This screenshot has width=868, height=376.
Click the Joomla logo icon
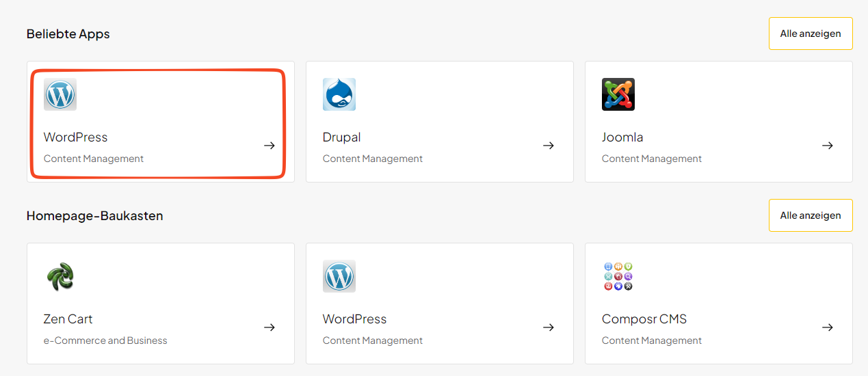click(x=618, y=94)
